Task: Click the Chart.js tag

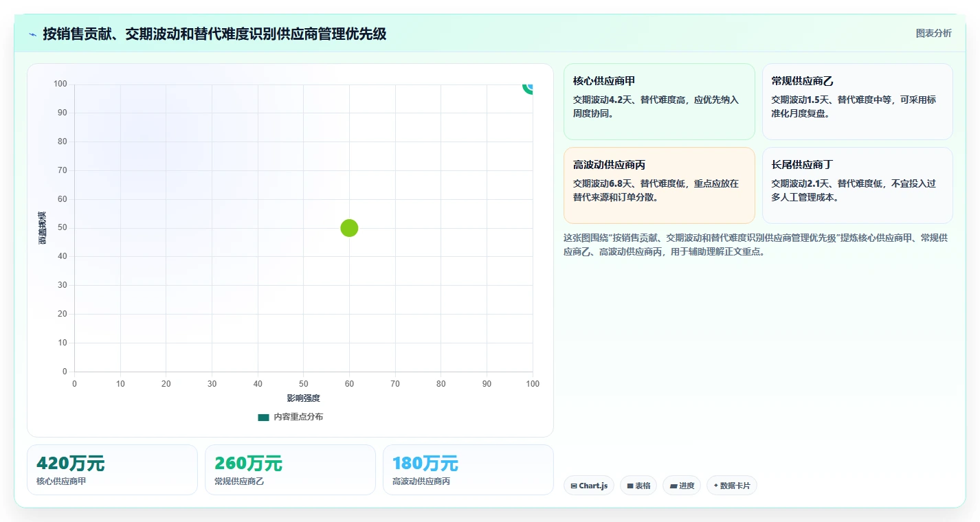Action: click(x=589, y=486)
